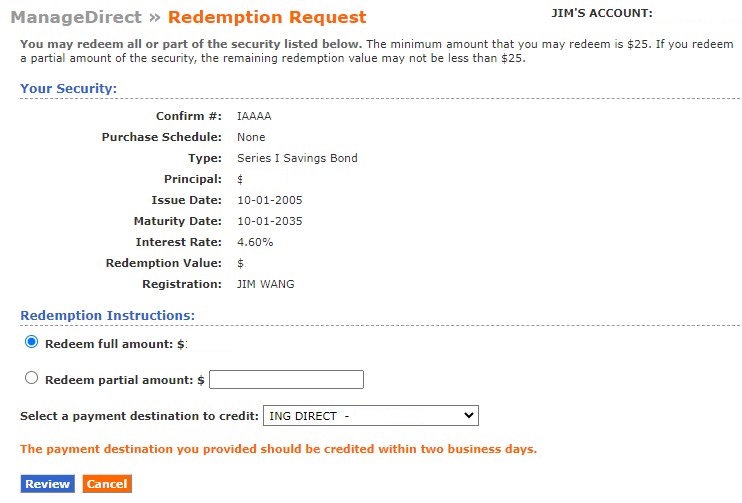
Task: Choose the Redeem partial amount radio option
Action: [31, 379]
